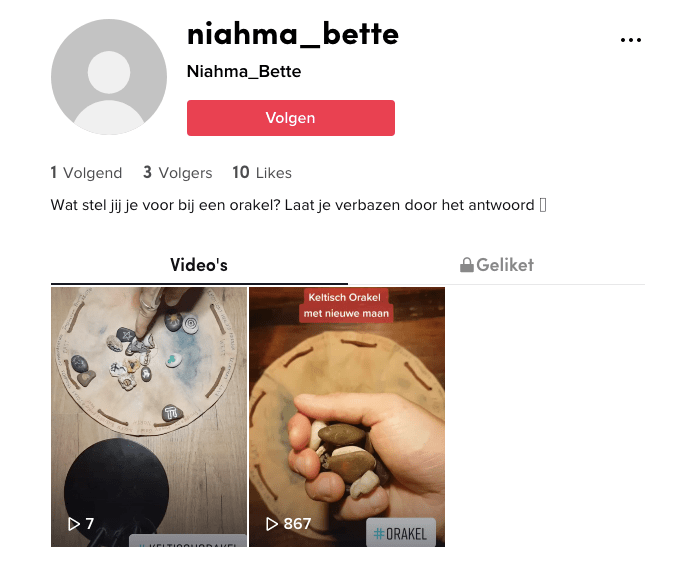Image resolution: width=689 pixels, height=585 pixels.
Task: Click the play icon with 7 views
Action: [x=73, y=523]
